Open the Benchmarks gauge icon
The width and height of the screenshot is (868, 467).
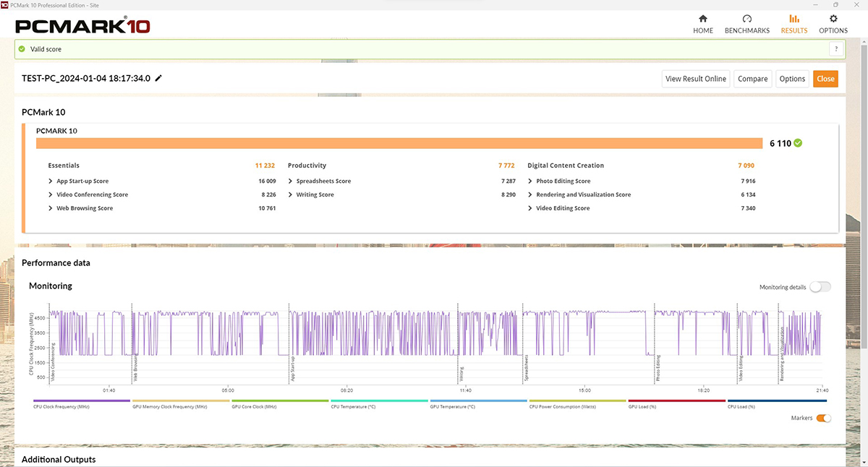pos(747,19)
